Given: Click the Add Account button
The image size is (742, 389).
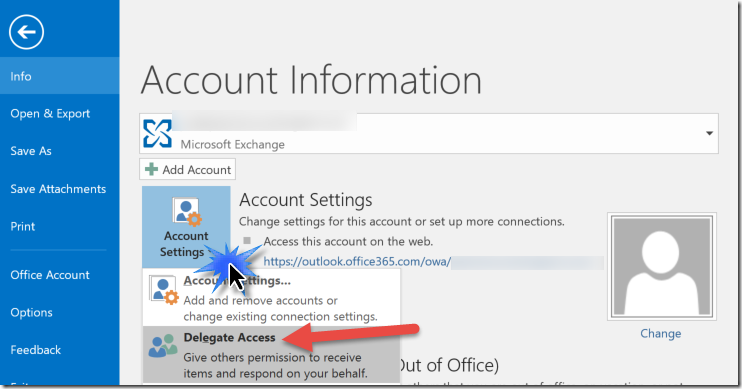Looking at the screenshot, I should [187, 169].
